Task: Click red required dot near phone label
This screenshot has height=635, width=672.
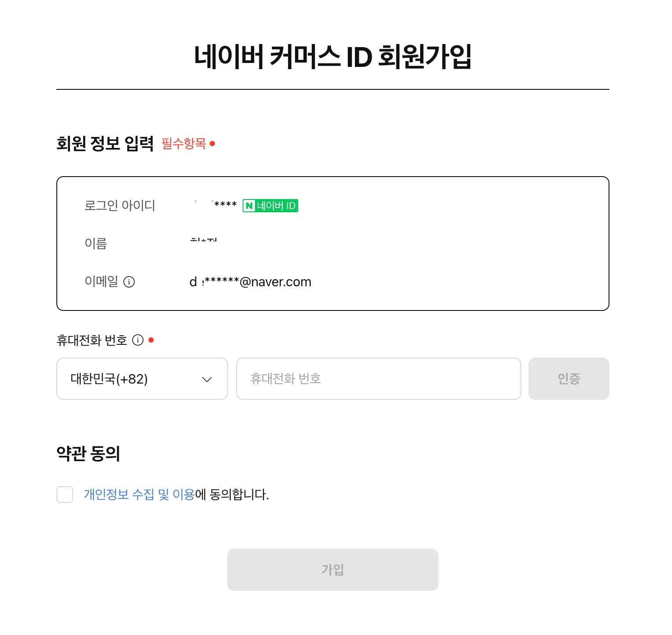Action: [x=151, y=340]
